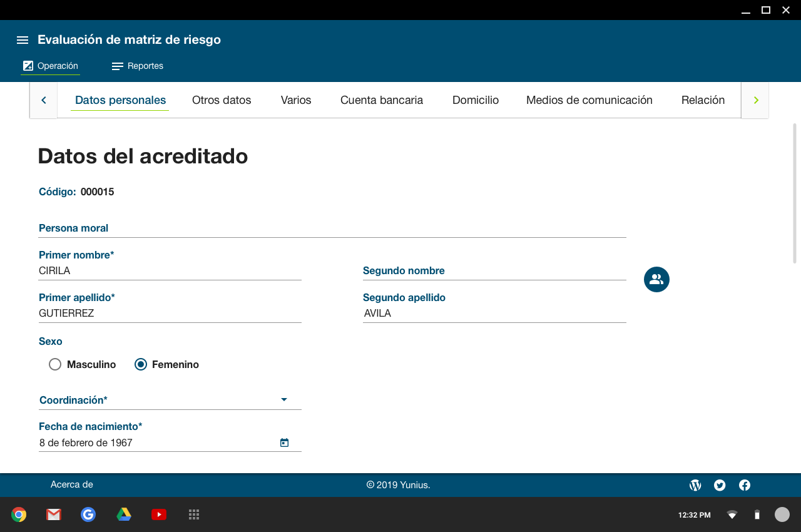
Task: Click the Segundo nombre input field
Action: pos(494,272)
